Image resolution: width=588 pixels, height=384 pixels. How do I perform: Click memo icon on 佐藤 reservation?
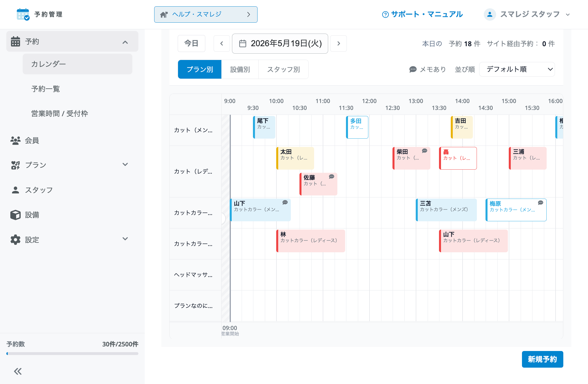coord(332,177)
